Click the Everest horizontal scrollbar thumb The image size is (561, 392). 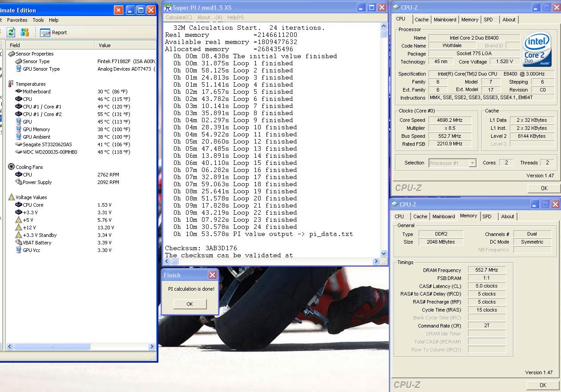pos(53,346)
